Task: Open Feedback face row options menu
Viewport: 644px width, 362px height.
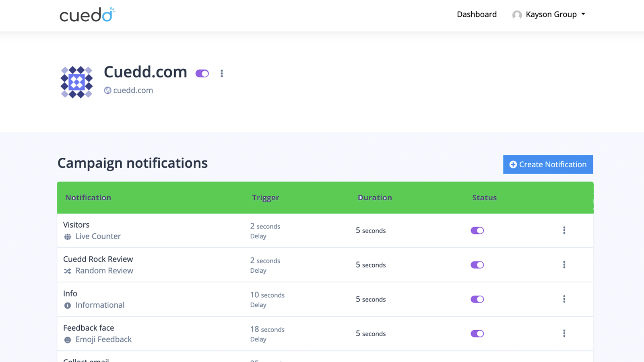Action: [x=564, y=333]
